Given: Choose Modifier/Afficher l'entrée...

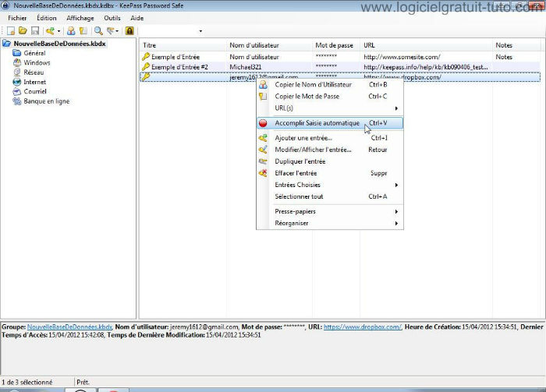Looking at the screenshot, I should 330,150.
